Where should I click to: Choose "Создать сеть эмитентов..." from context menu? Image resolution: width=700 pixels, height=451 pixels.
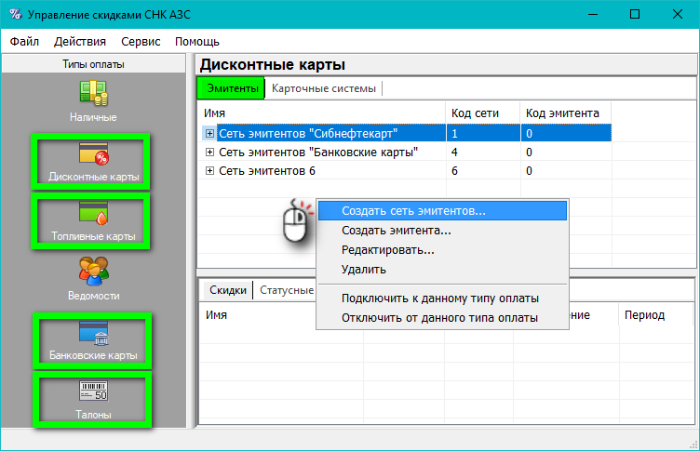413,211
